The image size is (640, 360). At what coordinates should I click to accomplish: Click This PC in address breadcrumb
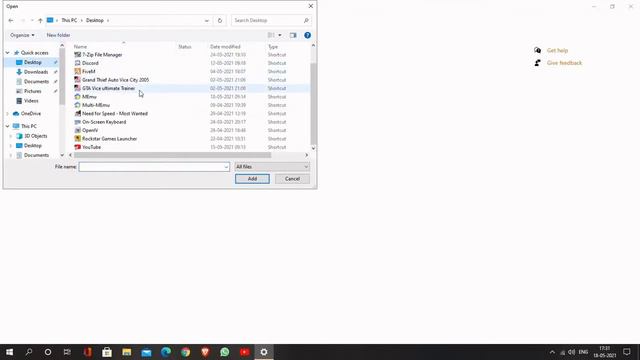coord(69,20)
